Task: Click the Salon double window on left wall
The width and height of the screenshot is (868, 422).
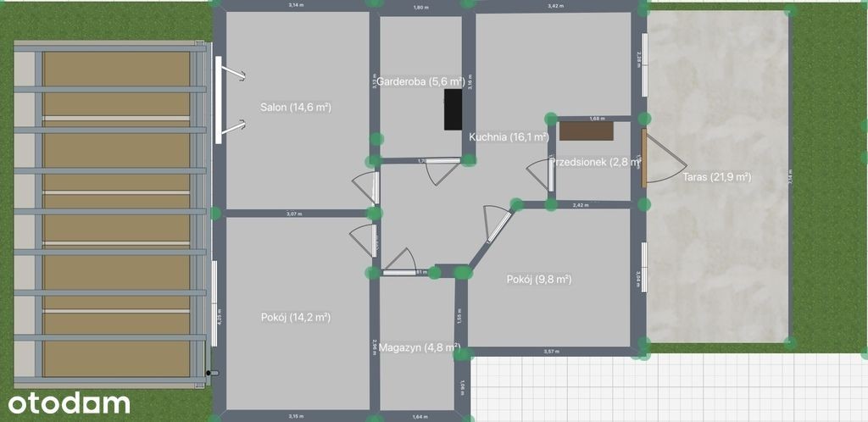Action: 219,100
